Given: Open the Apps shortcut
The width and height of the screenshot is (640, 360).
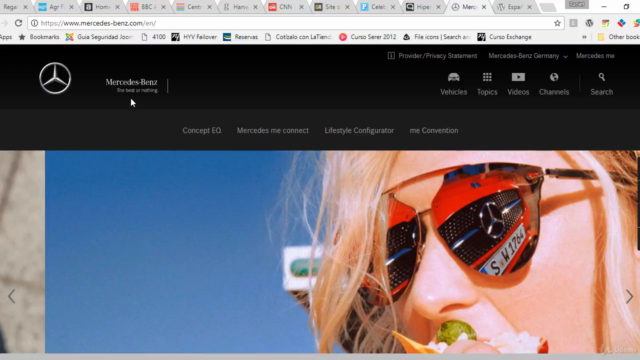Looking at the screenshot, I should 6,37.
